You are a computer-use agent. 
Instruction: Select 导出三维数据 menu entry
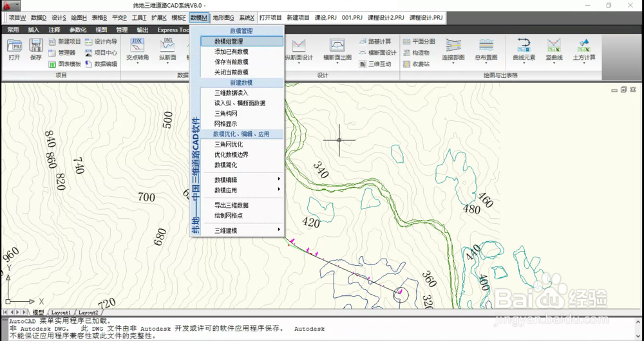tap(242, 205)
